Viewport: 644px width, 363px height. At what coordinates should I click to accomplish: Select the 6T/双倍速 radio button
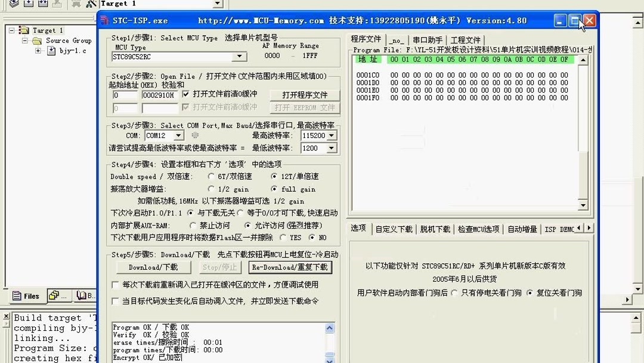point(212,177)
